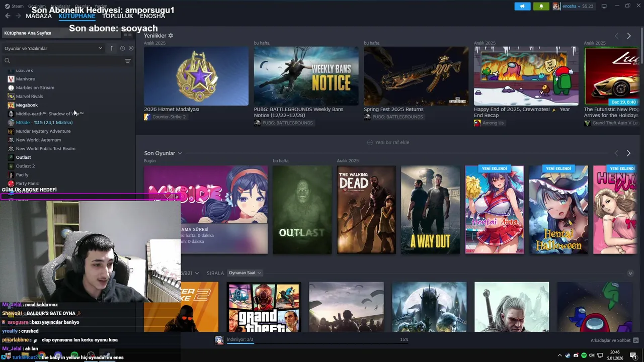Image resolution: width=644 pixels, height=362 pixels.
Task: Open Windows notification center icon
Action: pyautogui.click(x=633, y=355)
